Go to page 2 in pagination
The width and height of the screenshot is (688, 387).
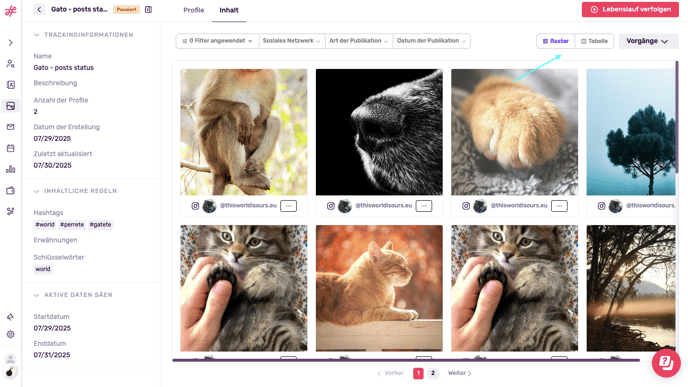pos(433,373)
